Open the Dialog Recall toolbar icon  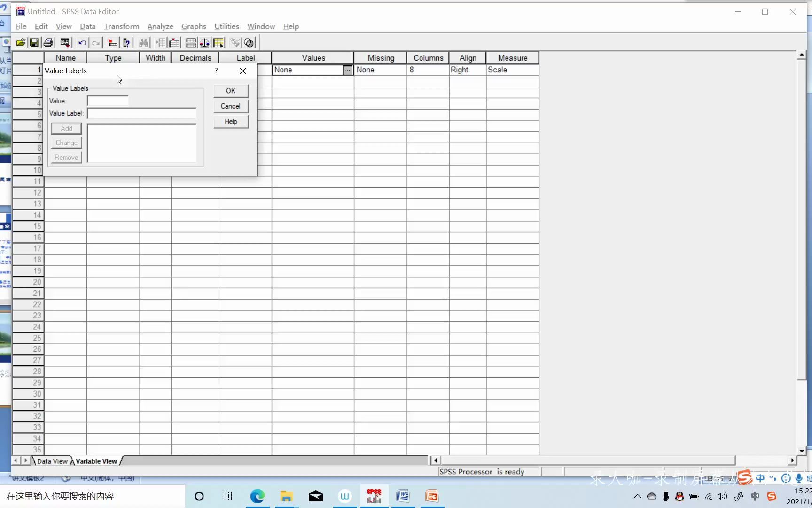click(65, 43)
